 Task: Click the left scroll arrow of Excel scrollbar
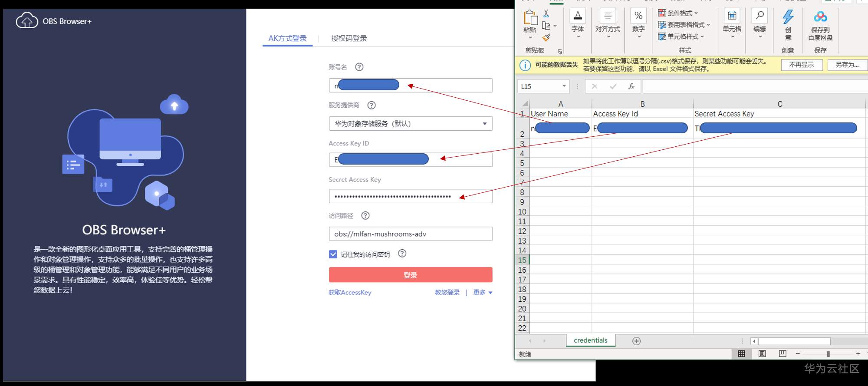point(754,341)
